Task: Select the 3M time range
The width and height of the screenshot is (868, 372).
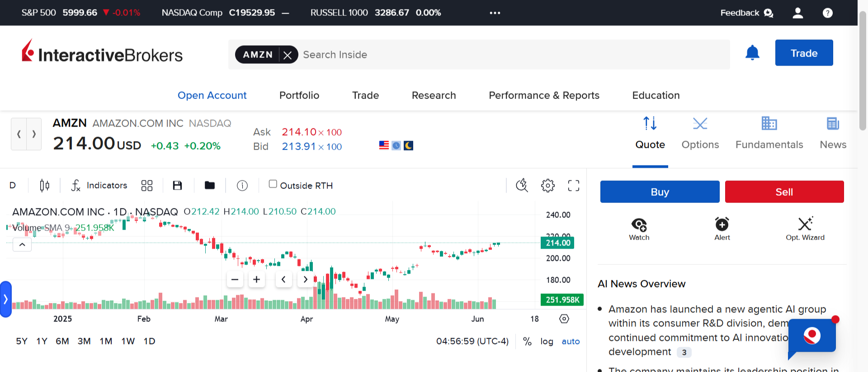Action: pos(84,341)
